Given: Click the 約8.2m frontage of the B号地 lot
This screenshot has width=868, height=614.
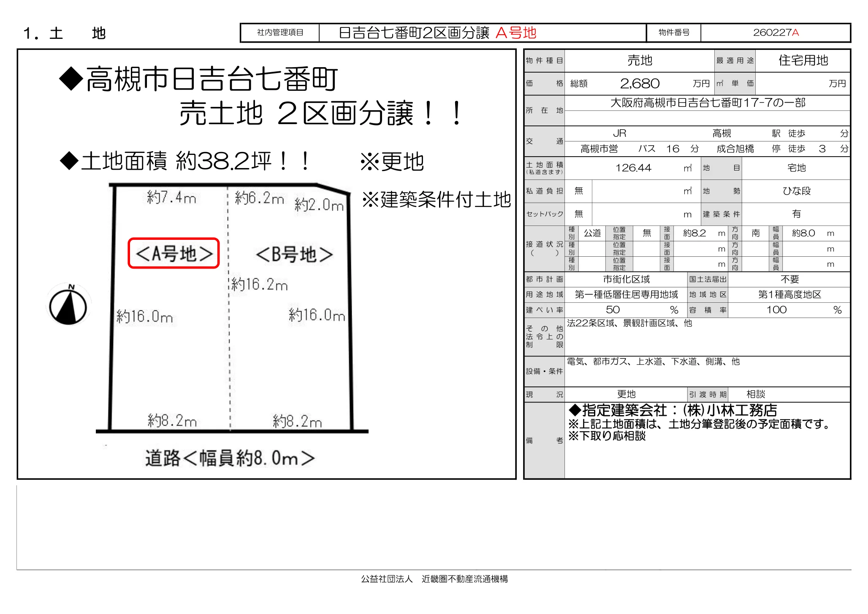Looking at the screenshot, I should click(x=297, y=421).
